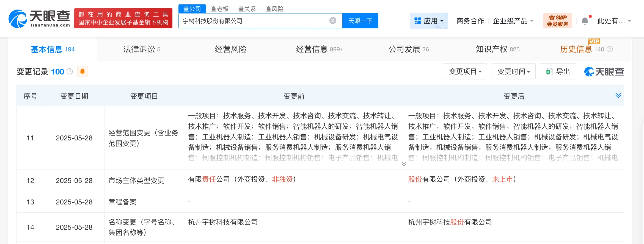Click the orange change-record alert bell

[82, 72]
